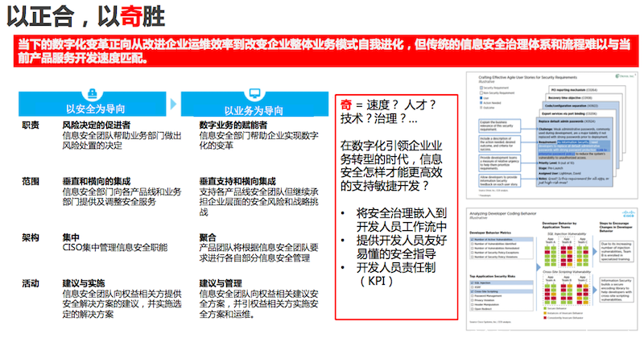Click the heading Developer Behavior Metrics
Screen dimensions: 644x350
490,233
